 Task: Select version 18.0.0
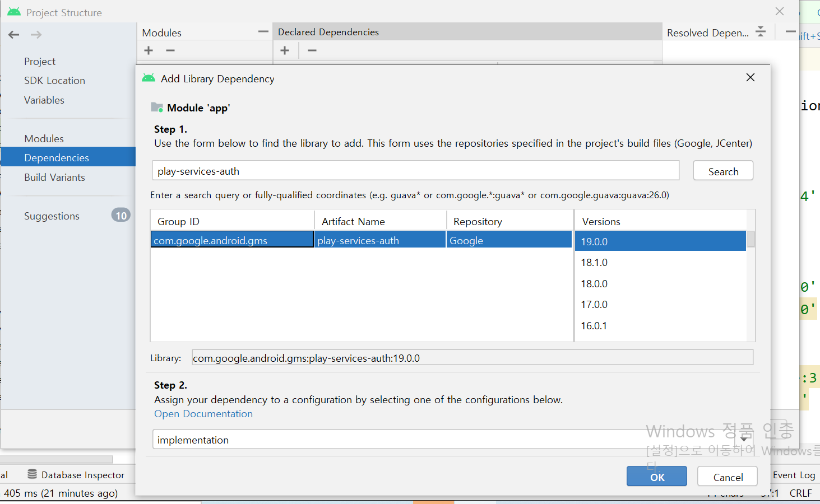tap(660, 284)
